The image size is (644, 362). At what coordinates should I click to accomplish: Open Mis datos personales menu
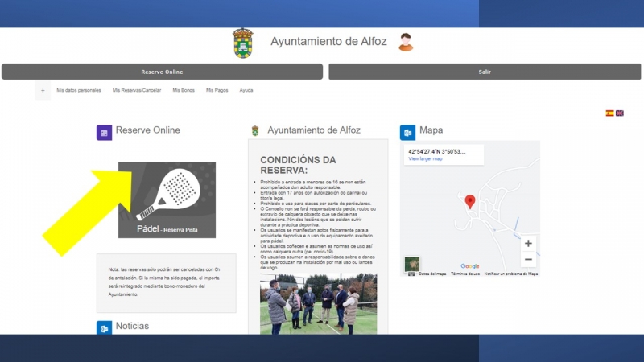(x=79, y=90)
